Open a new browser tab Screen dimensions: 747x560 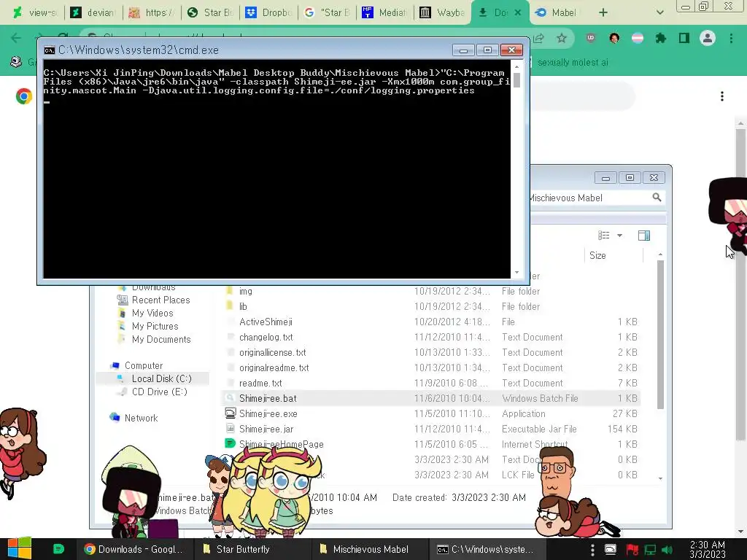pos(603,13)
